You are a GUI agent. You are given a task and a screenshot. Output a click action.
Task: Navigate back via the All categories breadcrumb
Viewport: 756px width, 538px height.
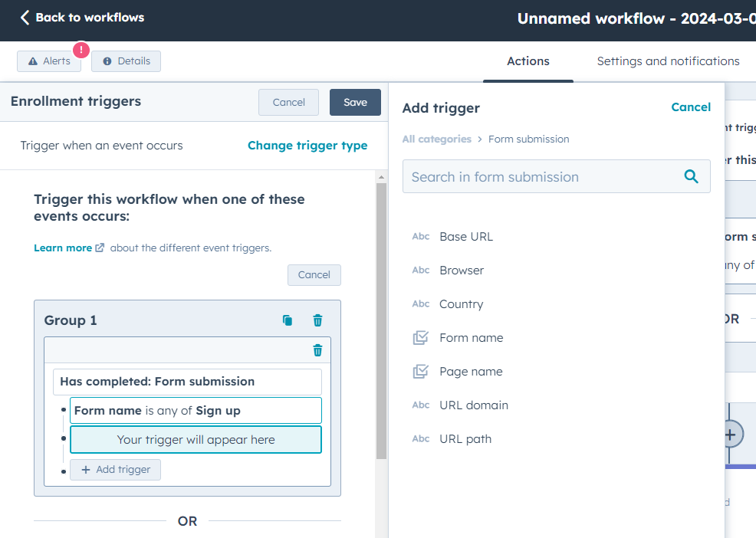[x=436, y=139]
